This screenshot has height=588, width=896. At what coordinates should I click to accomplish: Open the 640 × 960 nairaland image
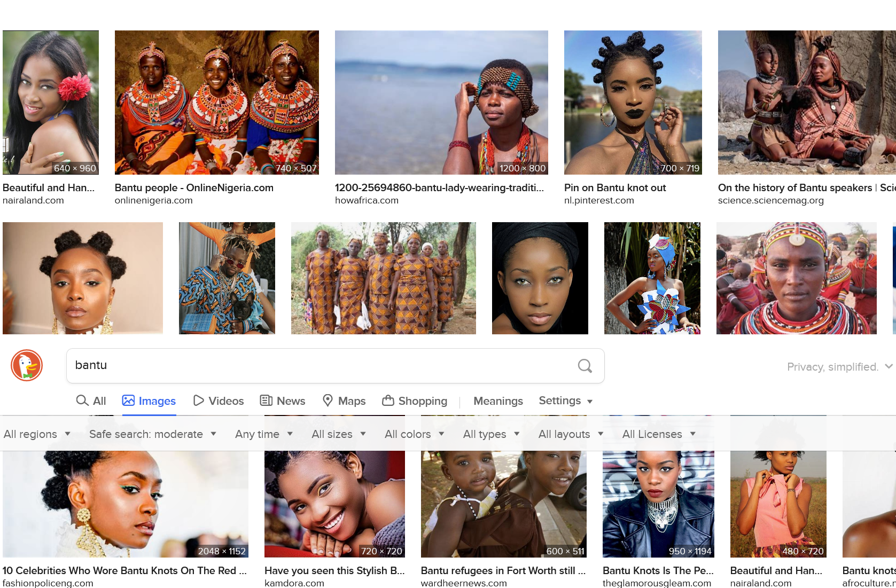[x=51, y=103]
